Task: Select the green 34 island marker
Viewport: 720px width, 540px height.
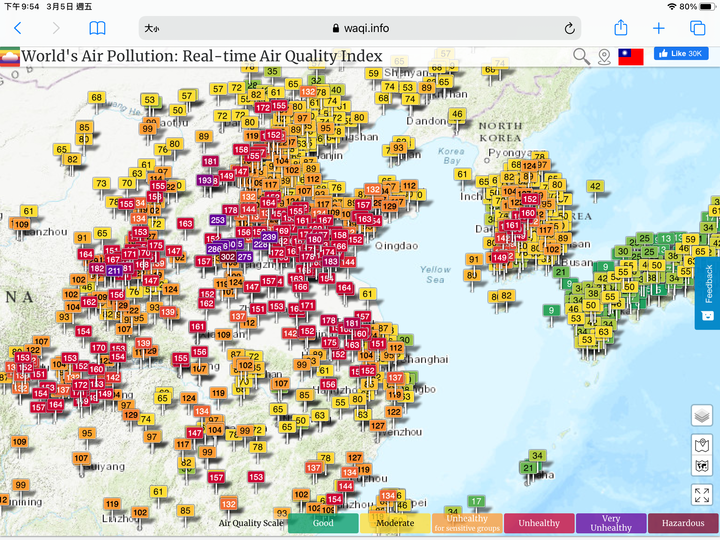Action: (x=537, y=456)
